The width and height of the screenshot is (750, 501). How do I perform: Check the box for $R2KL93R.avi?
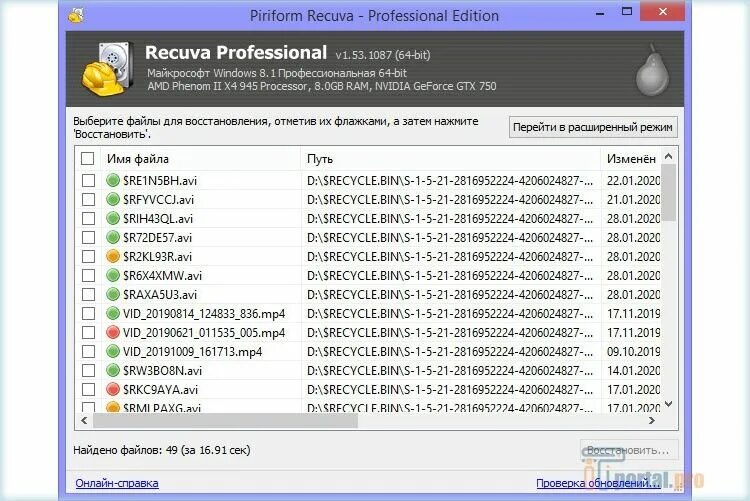[x=88, y=256]
